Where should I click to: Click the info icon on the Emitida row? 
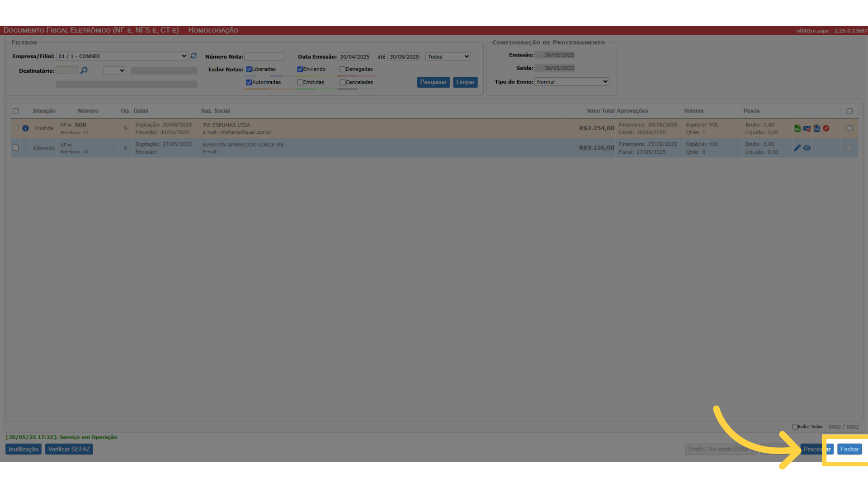pos(25,128)
